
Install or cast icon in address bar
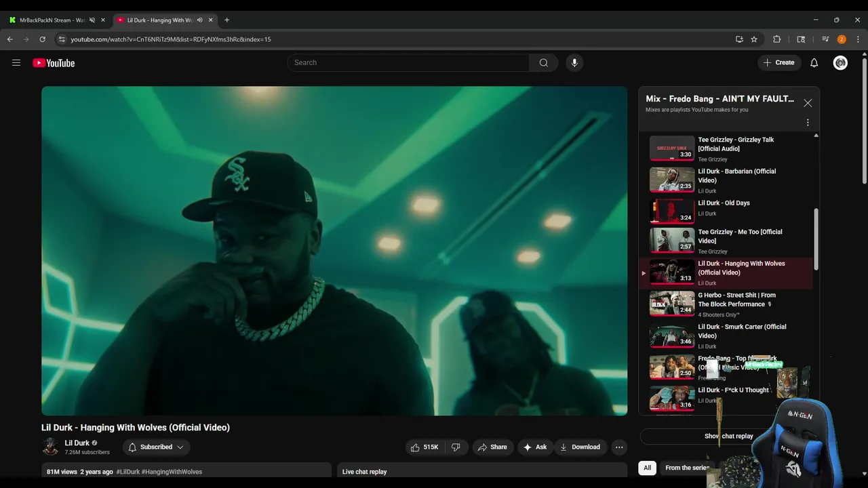739,39
